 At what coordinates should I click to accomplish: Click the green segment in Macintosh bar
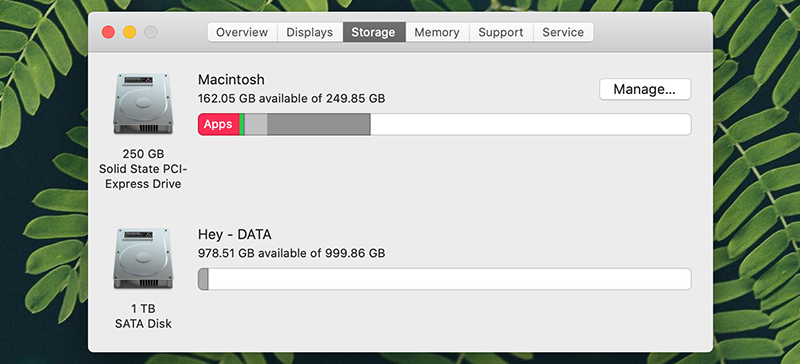click(x=242, y=125)
